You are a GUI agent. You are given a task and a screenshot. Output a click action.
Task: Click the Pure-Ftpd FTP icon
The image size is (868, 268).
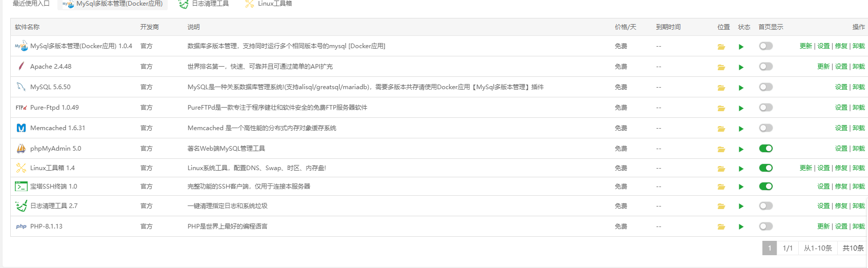coord(21,108)
